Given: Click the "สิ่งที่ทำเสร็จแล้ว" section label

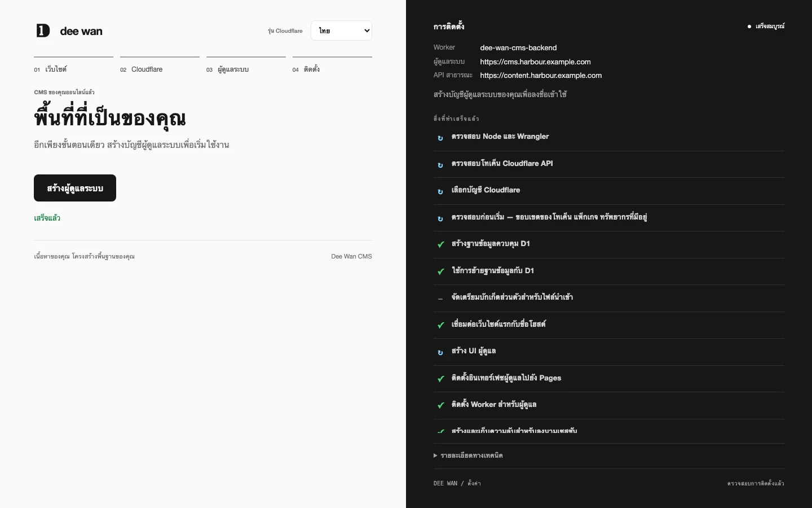Looking at the screenshot, I should click(x=456, y=119).
